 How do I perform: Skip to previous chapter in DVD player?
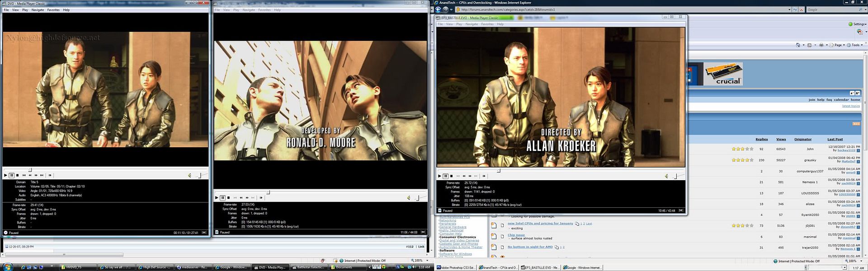click(24, 175)
